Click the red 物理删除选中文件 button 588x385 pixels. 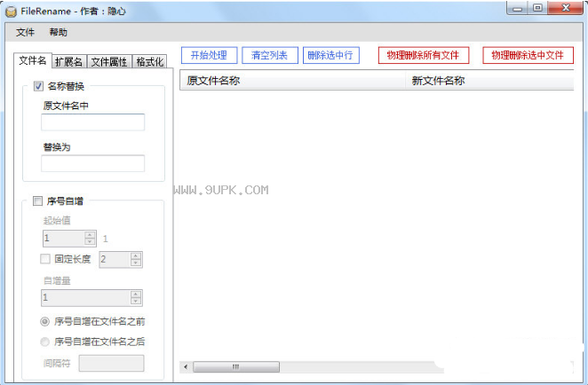(528, 55)
